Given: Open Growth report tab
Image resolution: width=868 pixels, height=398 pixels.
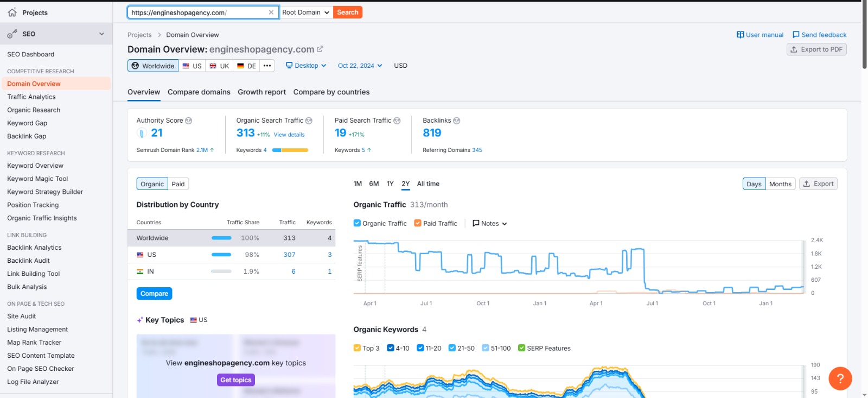Looking at the screenshot, I should click(261, 92).
